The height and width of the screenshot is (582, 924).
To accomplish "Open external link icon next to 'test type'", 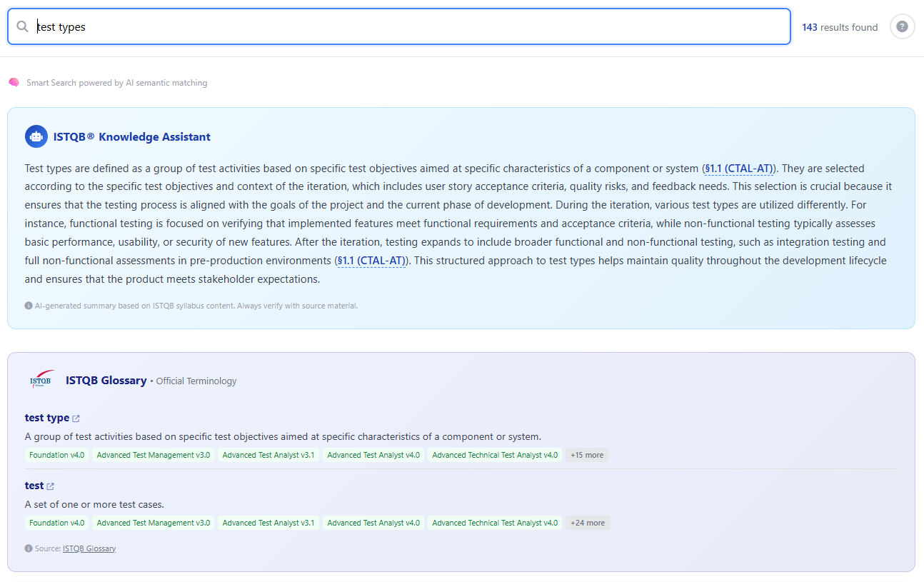I will 76,418.
